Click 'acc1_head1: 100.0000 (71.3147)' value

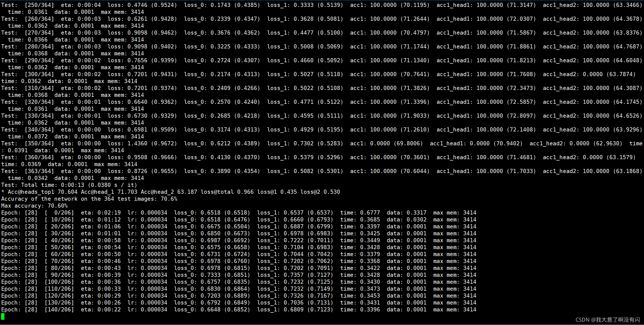486,5
